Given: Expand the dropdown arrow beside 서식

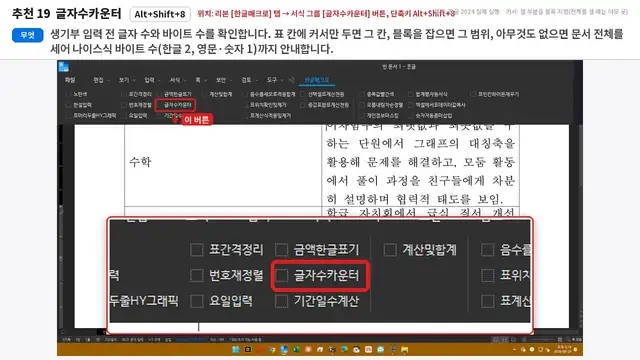Looking at the screenshot, I should [x=184, y=80].
